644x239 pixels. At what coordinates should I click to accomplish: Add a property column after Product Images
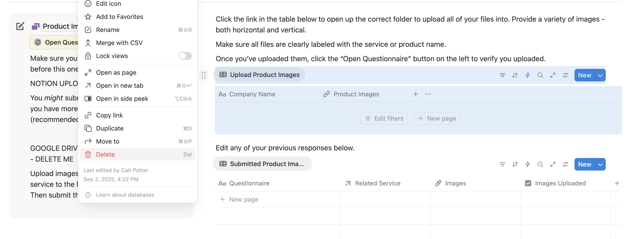(415, 94)
